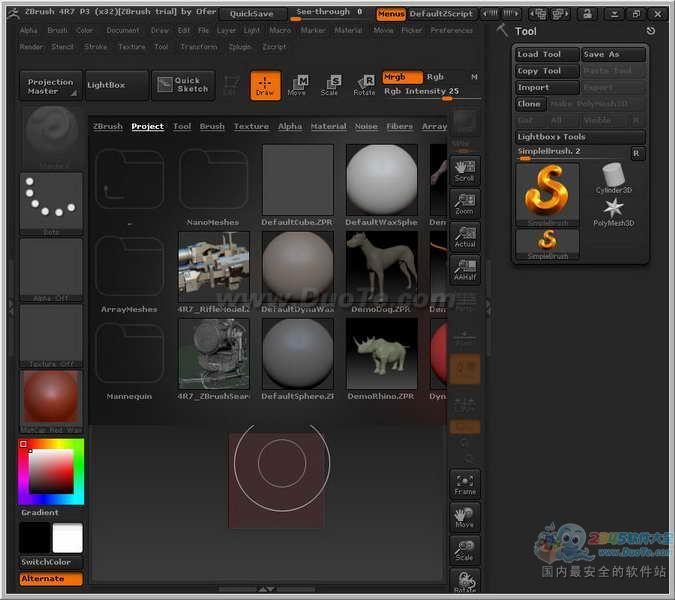Click the Move navigation icon in right shelf

pyautogui.click(x=464, y=517)
